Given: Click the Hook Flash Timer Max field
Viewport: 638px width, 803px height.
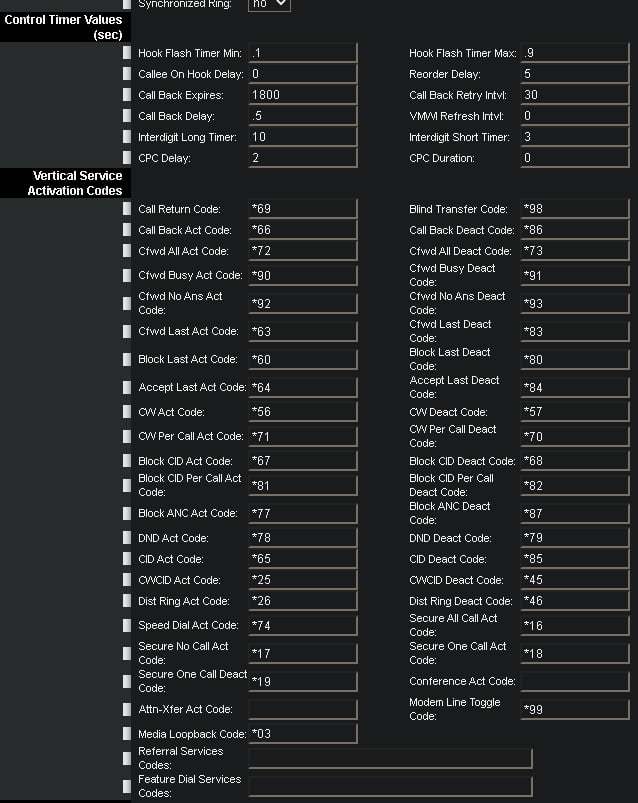Looking at the screenshot, I should pos(574,53).
